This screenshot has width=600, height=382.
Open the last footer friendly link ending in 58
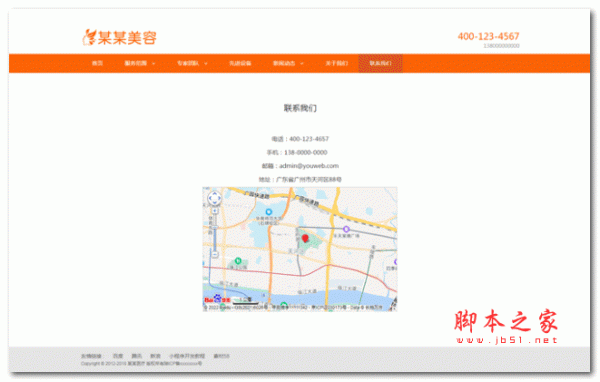[x=221, y=356]
